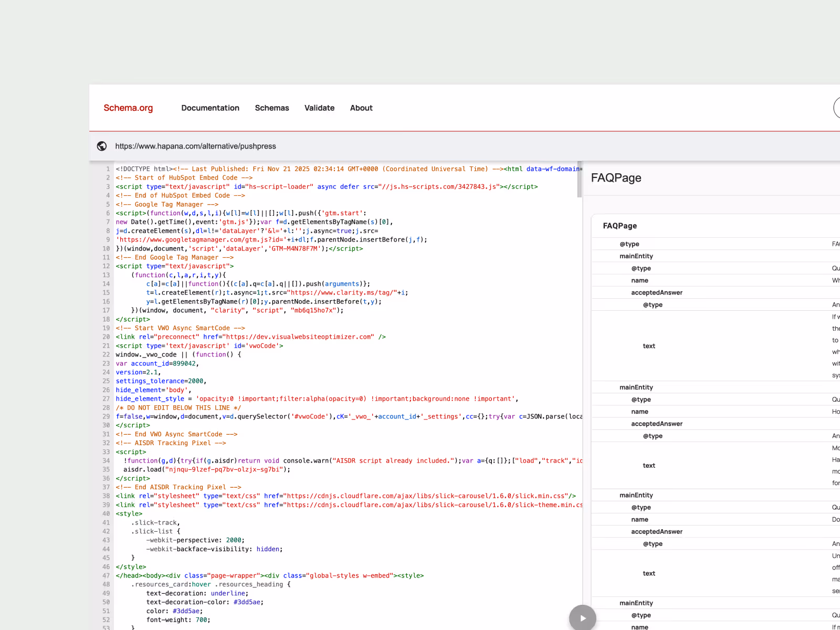Click the 'End VWO Async SmartCode' comment line
The image size is (840, 630).
(176, 434)
